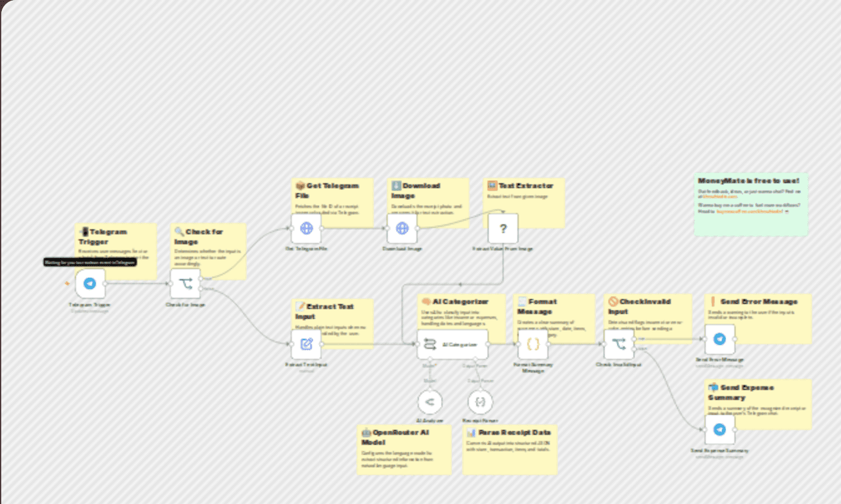Select the Send Error Message Telegram node
The width and height of the screenshot is (841, 504).
click(720, 339)
